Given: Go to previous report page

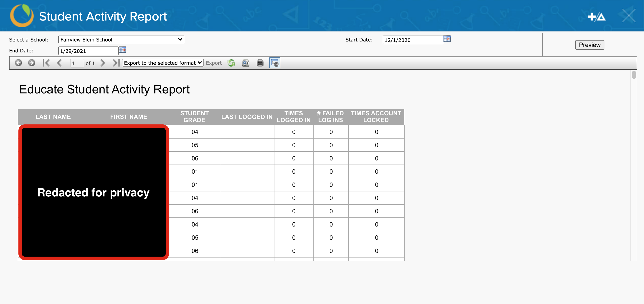Looking at the screenshot, I should pos(59,63).
